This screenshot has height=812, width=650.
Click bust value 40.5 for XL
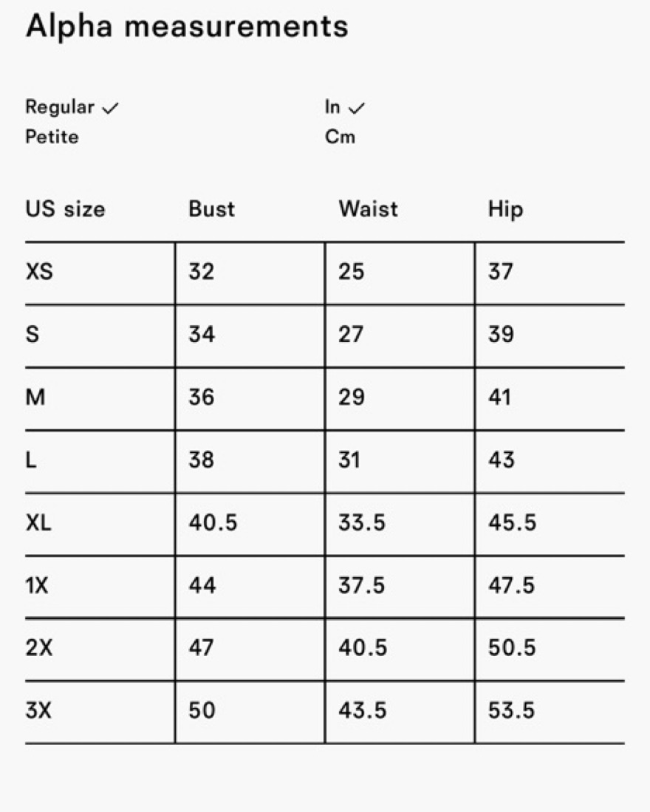[x=213, y=522]
